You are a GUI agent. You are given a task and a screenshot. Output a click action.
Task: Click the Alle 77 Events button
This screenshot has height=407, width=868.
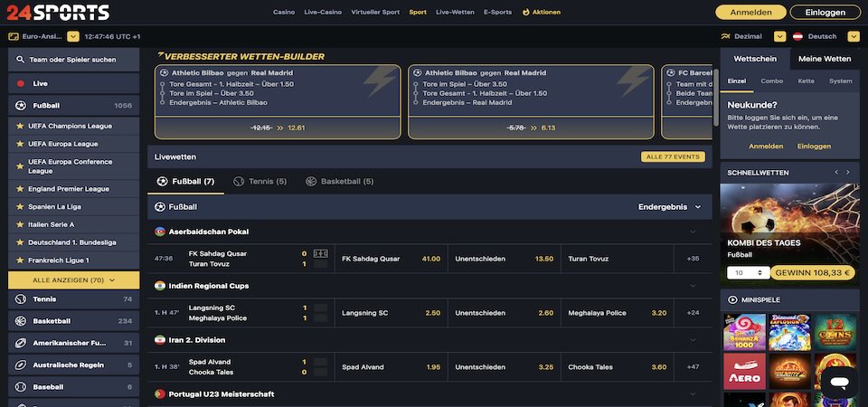673,156
